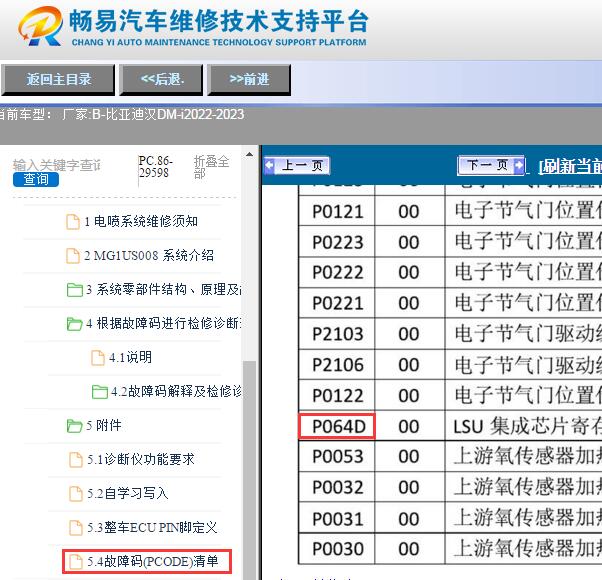
Task: Click fault code P2103 cell
Action: tap(337, 334)
